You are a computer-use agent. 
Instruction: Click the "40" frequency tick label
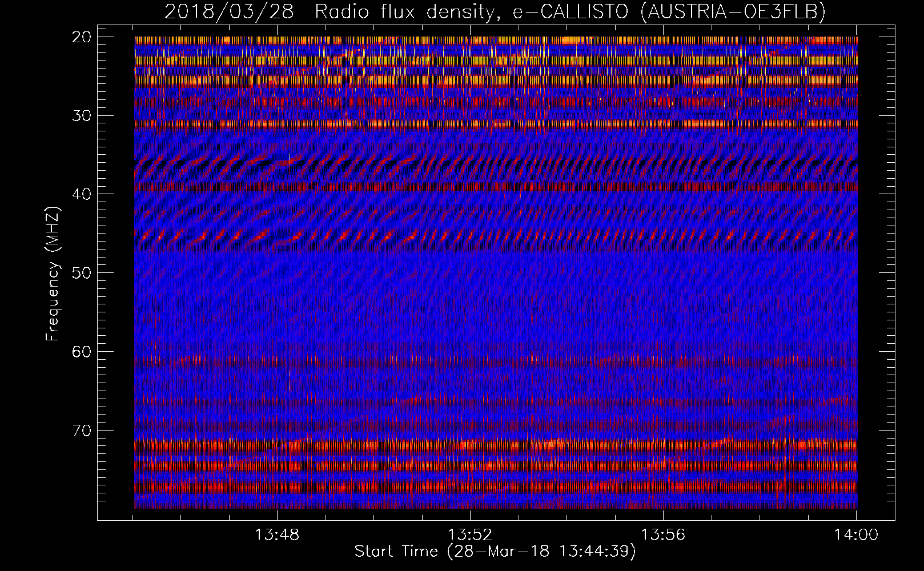tap(82, 194)
